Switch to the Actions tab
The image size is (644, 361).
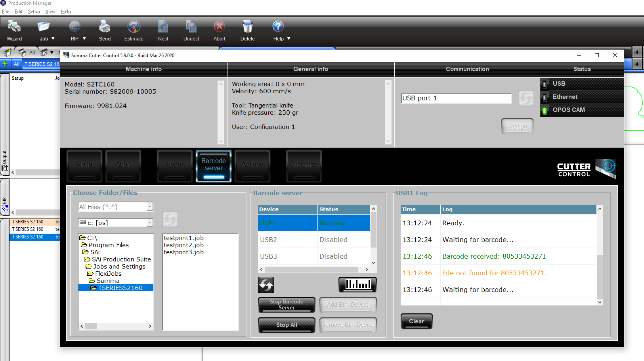252,166
